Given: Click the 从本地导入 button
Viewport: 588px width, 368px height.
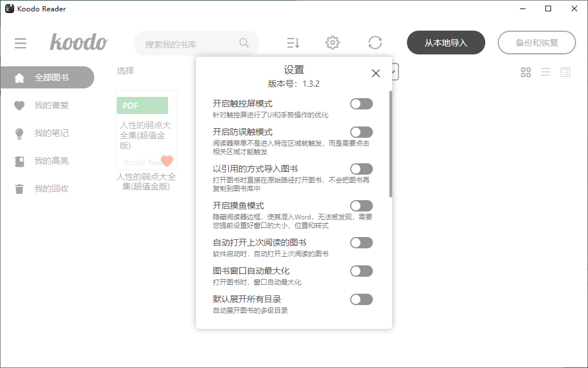Looking at the screenshot, I should 446,43.
